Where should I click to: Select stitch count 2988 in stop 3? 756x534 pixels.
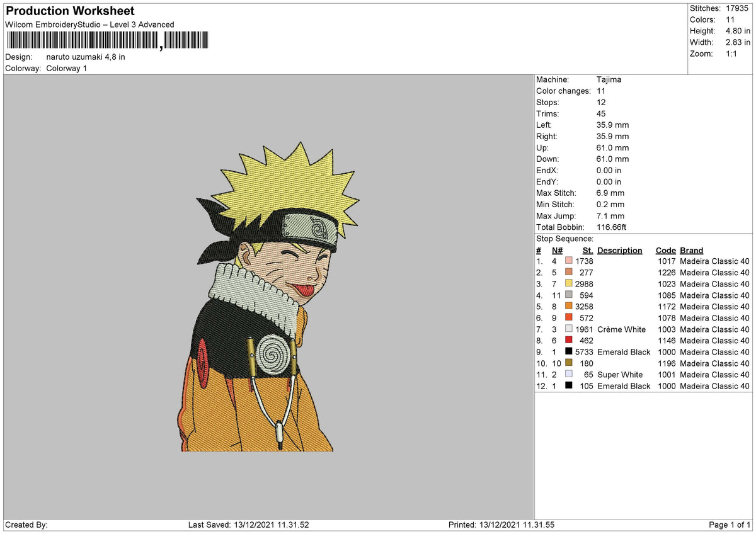pyautogui.click(x=584, y=284)
